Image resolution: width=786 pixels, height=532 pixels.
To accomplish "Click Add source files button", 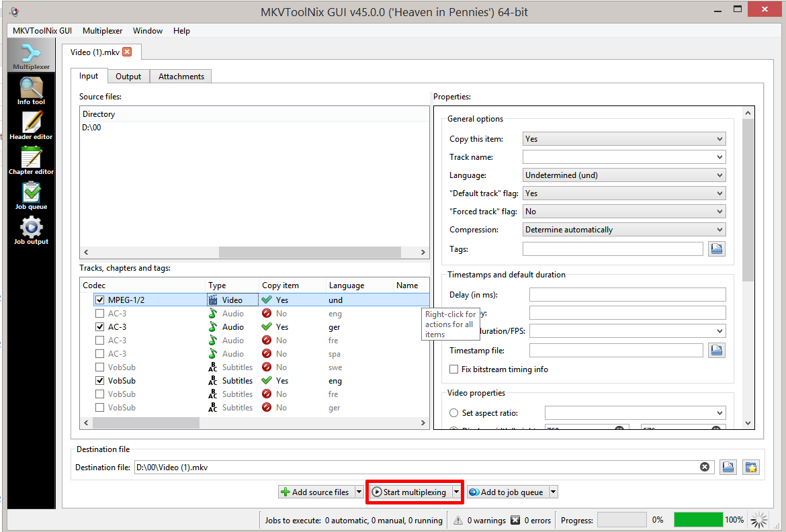I will (316, 492).
